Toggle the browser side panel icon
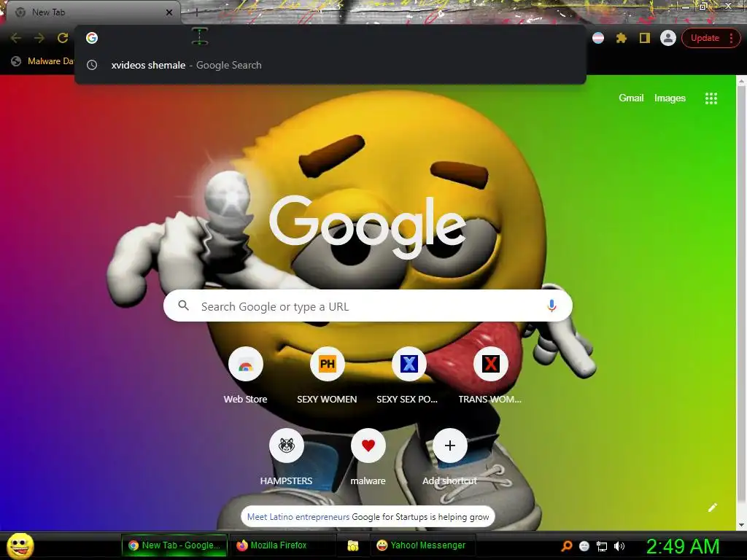 [645, 38]
